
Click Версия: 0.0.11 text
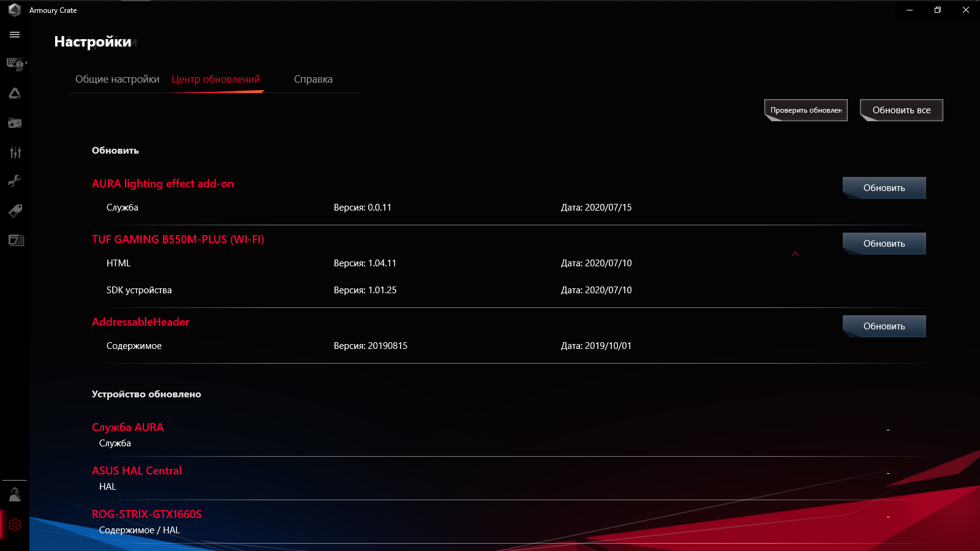(x=363, y=208)
